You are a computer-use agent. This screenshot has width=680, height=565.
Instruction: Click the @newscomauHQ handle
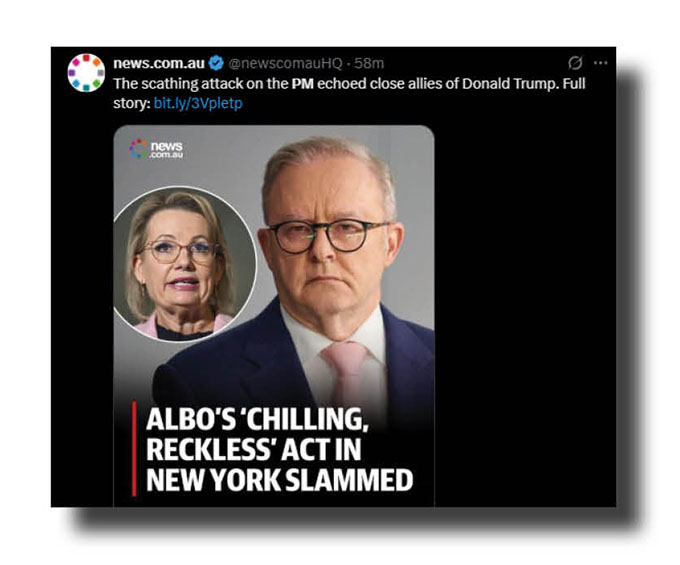click(285, 63)
